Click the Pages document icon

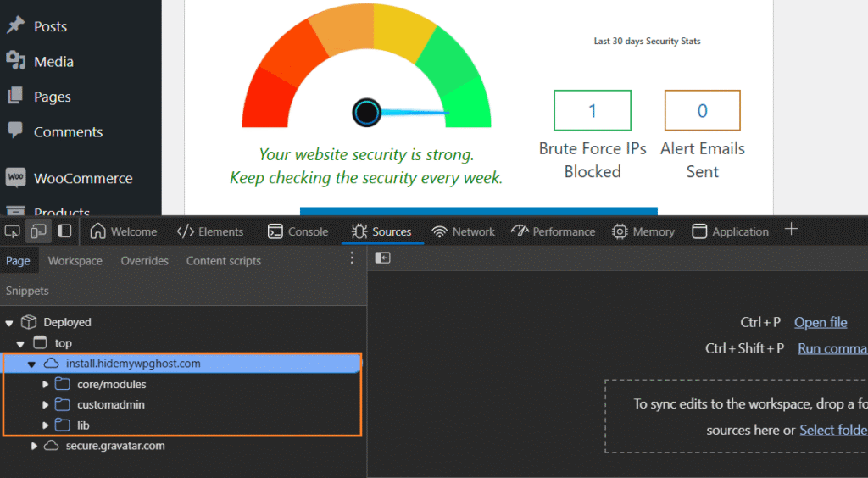click(15, 95)
